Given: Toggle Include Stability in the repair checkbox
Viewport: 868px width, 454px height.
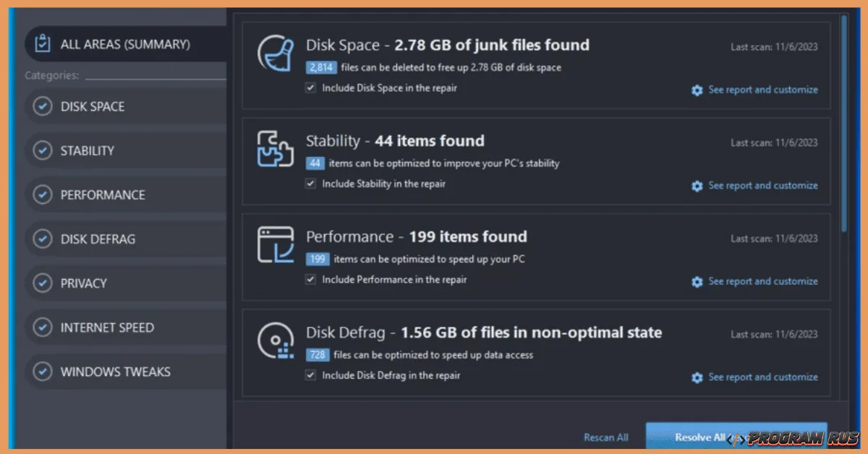Looking at the screenshot, I should click(x=311, y=184).
